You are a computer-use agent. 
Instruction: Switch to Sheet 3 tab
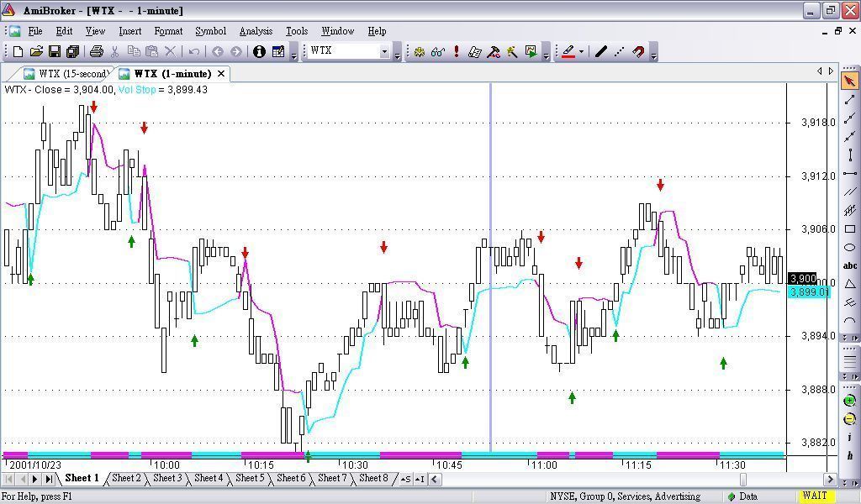click(x=167, y=478)
